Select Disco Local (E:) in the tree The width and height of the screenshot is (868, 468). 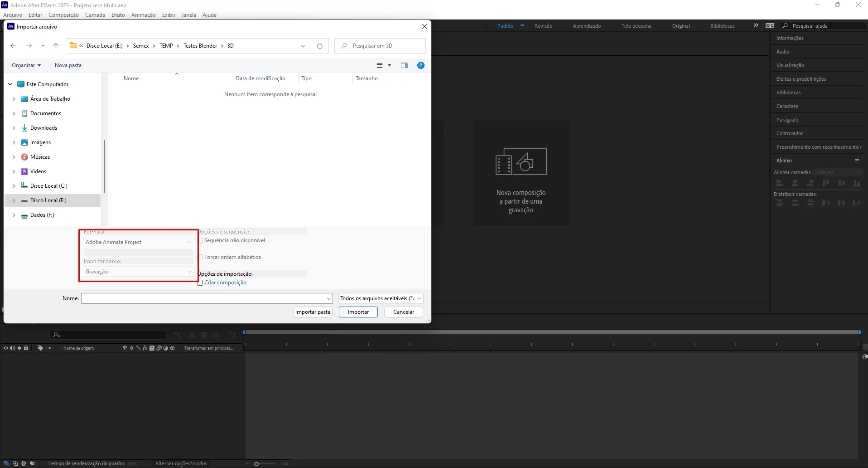pos(53,200)
